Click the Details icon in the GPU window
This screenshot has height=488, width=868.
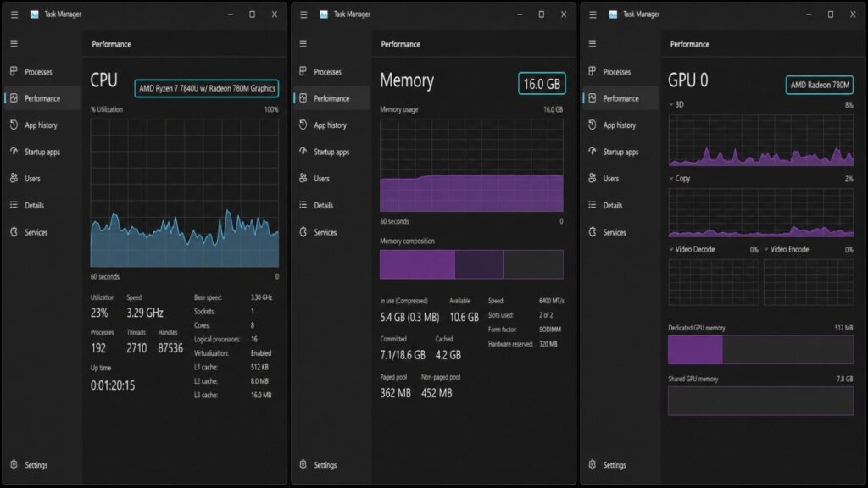(x=593, y=205)
